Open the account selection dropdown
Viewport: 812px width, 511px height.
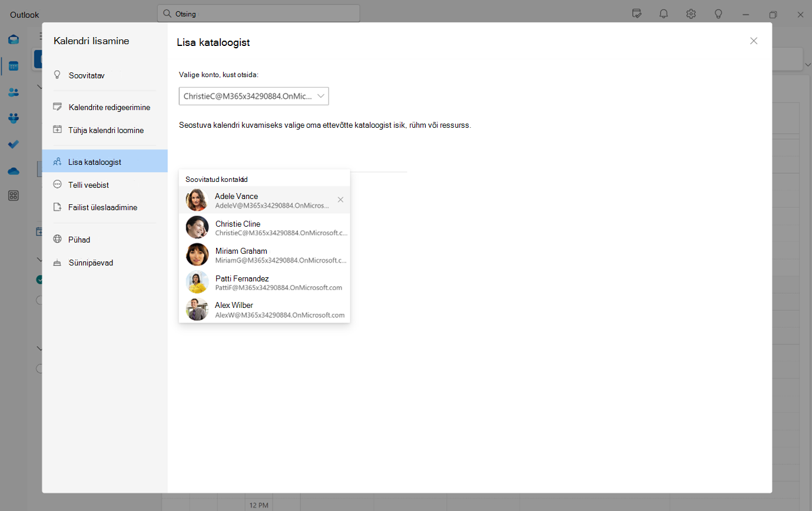coord(254,96)
